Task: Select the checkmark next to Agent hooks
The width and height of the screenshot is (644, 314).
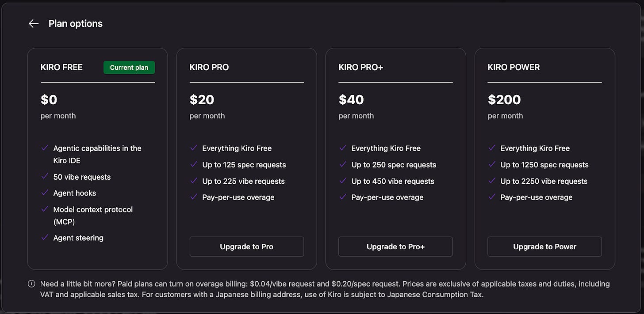Action: tap(44, 193)
